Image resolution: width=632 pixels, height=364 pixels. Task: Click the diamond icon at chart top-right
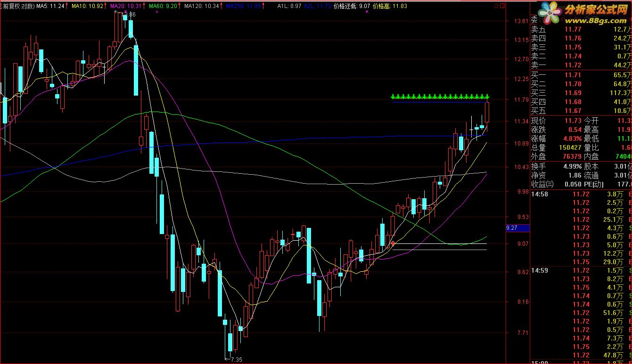tap(496, 6)
